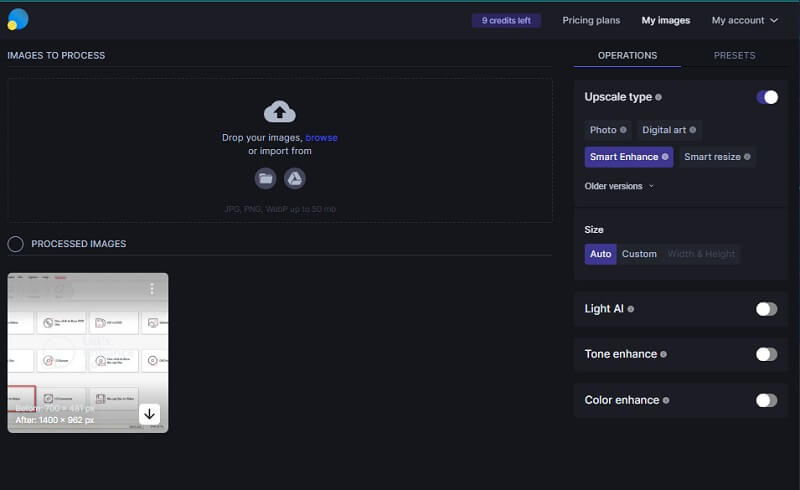Click the cloud upload icon
Viewport: 800px width, 490px height.
(279, 111)
